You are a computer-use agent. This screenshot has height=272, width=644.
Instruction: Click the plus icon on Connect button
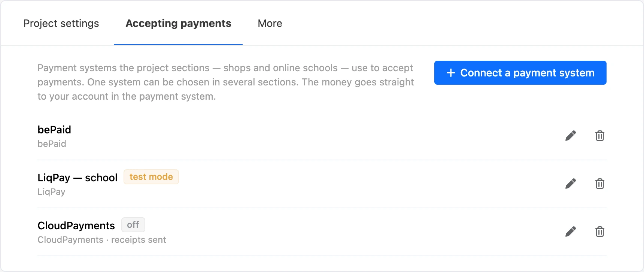coord(451,73)
